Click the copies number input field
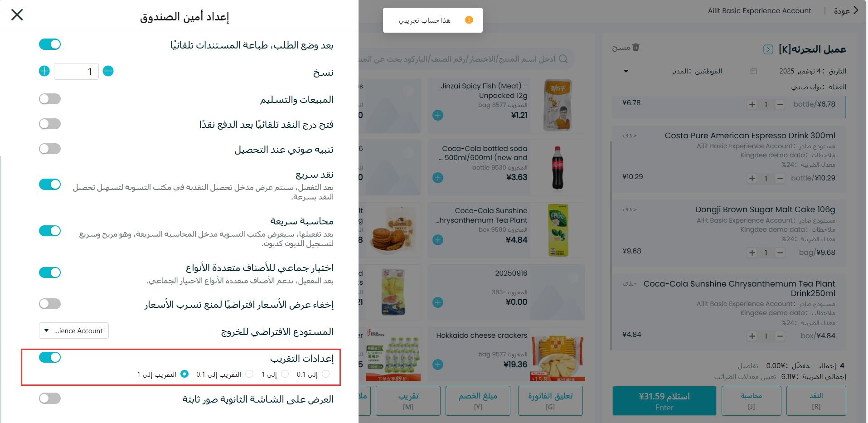 pyautogui.click(x=76, y=72)
